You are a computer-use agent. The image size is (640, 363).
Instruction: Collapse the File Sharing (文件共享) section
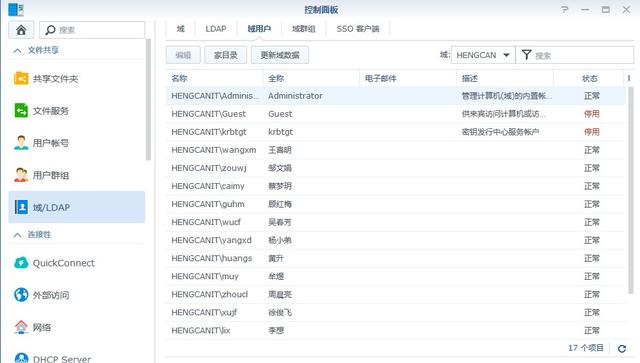tap(17, 51)
